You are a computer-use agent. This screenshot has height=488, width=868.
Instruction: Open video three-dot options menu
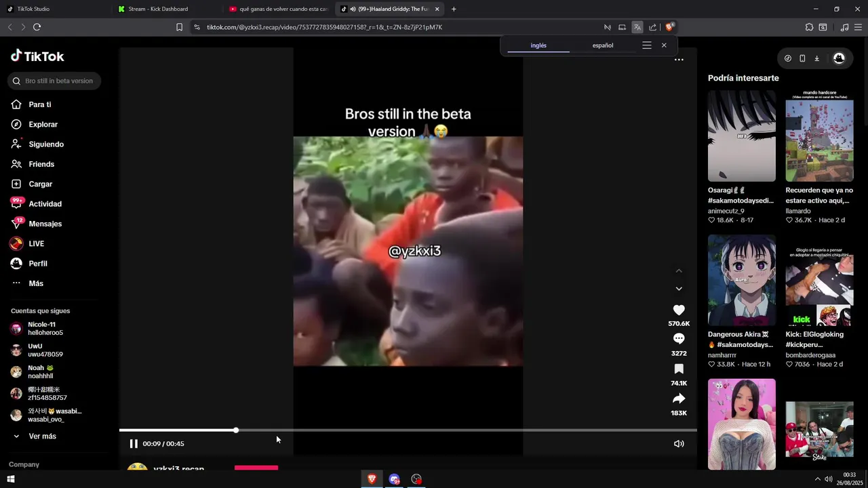click(679, 60)
